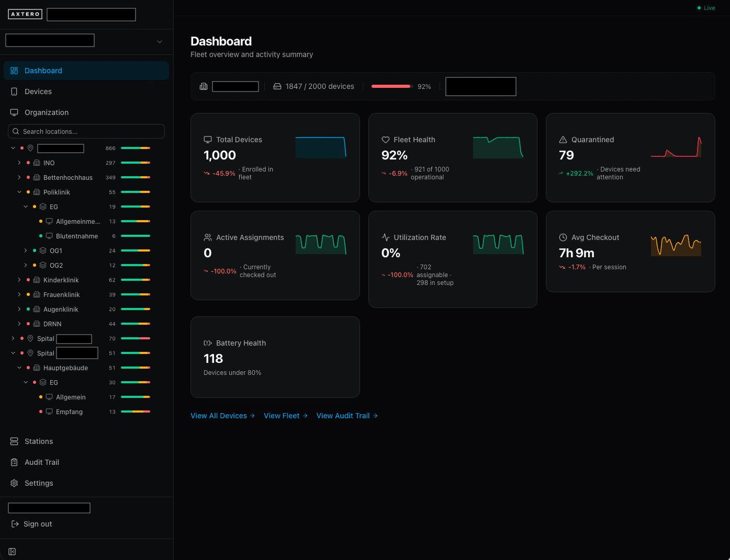Select the Dashboard grid icon in sidebar
The image size is (730, 560).
coord(14,70)
